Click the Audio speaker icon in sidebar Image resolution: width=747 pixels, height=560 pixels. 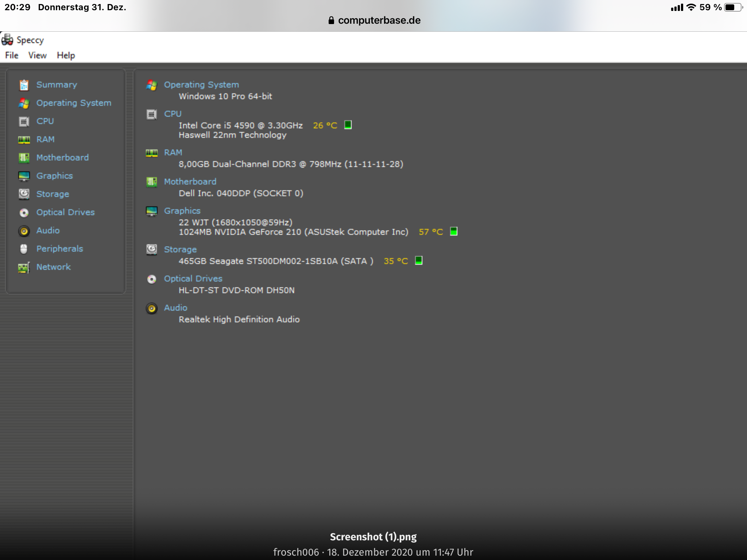click(x=24, y=231)
